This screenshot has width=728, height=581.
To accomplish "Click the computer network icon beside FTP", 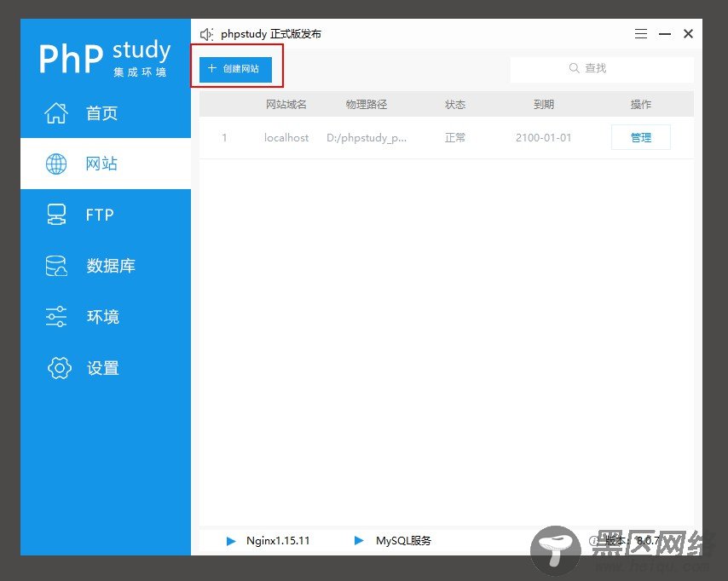I will pos(56,215).
